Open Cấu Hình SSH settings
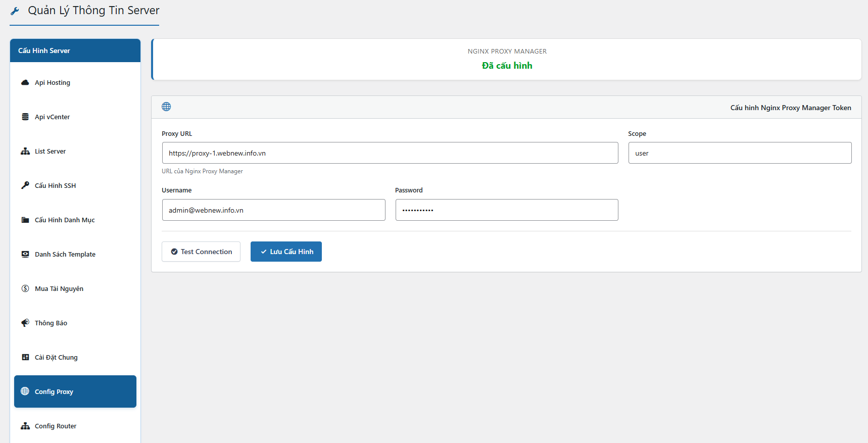The image size is (868, 443). coord(75,185)
